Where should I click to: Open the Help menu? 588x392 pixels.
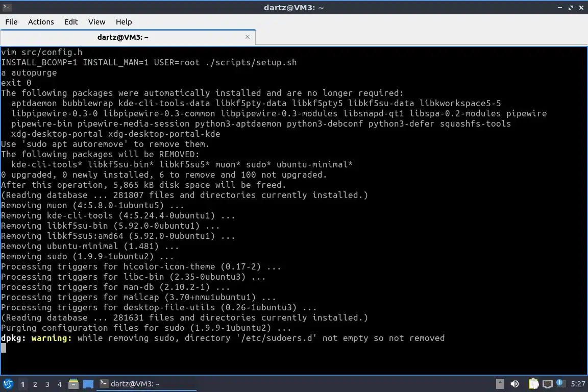pyautogui.click(x=124, y=22)
